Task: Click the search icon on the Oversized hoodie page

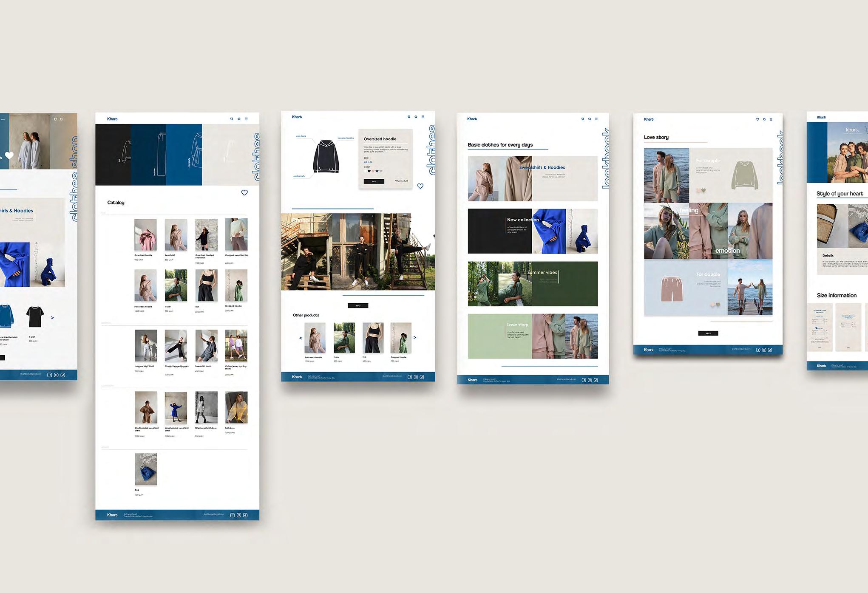Action: [416, 117]
